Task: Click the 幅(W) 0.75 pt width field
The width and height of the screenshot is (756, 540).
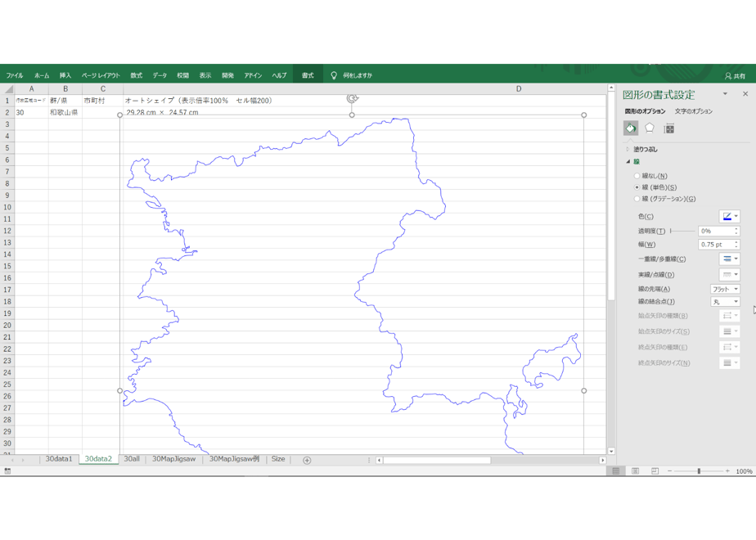Action: (715, 245)
